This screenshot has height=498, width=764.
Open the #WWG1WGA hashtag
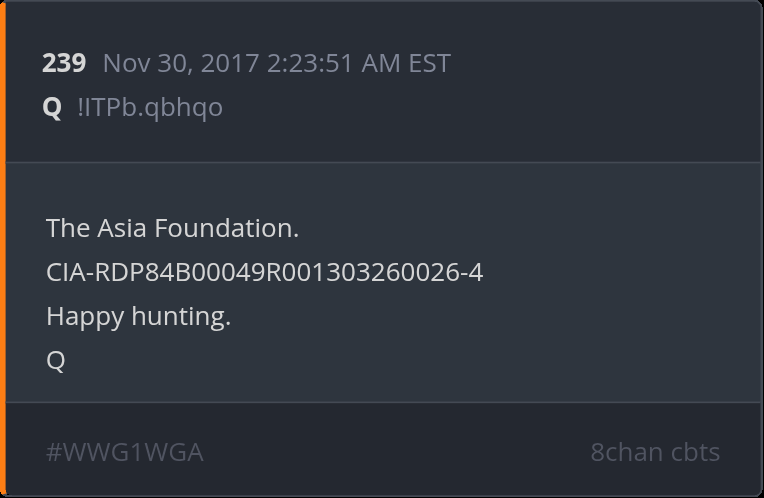[x=125, y=452]
